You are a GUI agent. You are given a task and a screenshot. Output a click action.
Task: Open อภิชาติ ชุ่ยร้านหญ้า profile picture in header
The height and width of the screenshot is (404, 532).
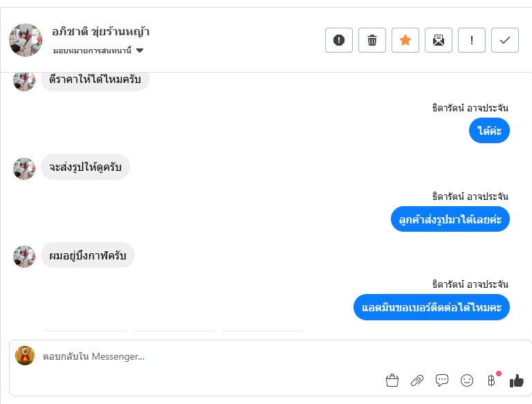tap(26, 40)
